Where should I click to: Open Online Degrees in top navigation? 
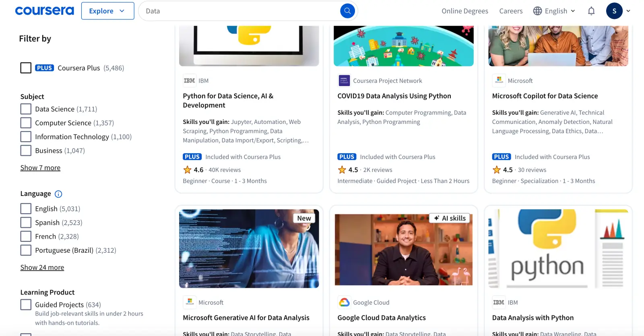coord(465,11)
